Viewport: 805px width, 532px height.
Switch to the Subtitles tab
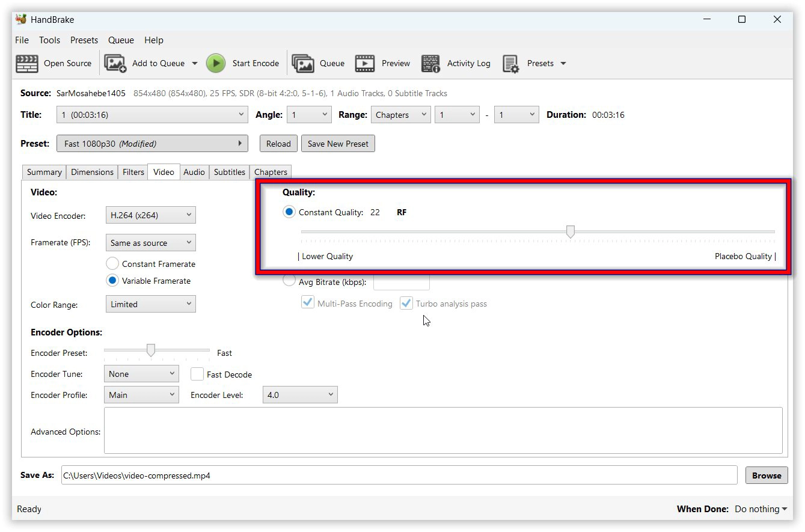point(230,172)
